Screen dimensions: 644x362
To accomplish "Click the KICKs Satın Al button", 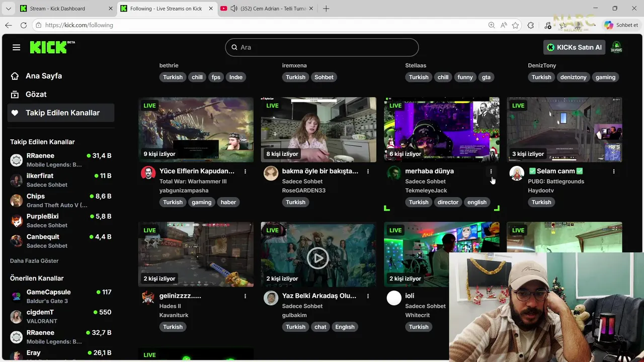I will 574,47.
